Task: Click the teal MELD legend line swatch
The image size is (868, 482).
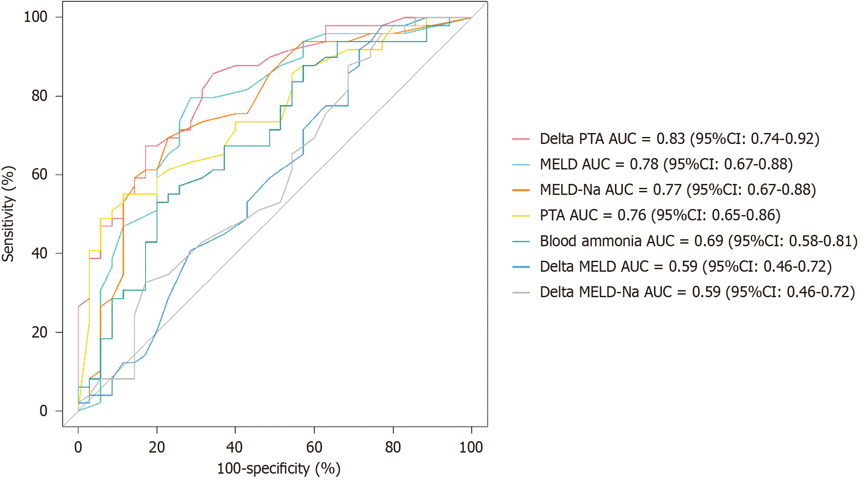Action: [521, 165]
